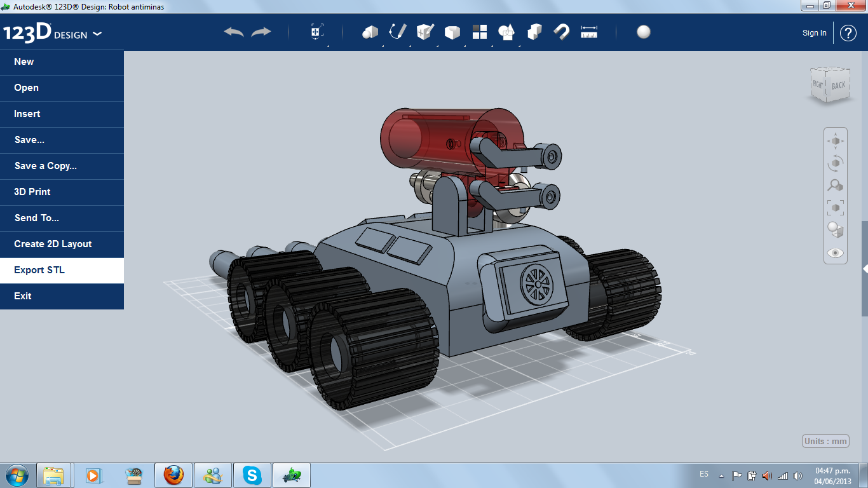Open Windows Explorer from the taskbar

[x=53, y=475]
